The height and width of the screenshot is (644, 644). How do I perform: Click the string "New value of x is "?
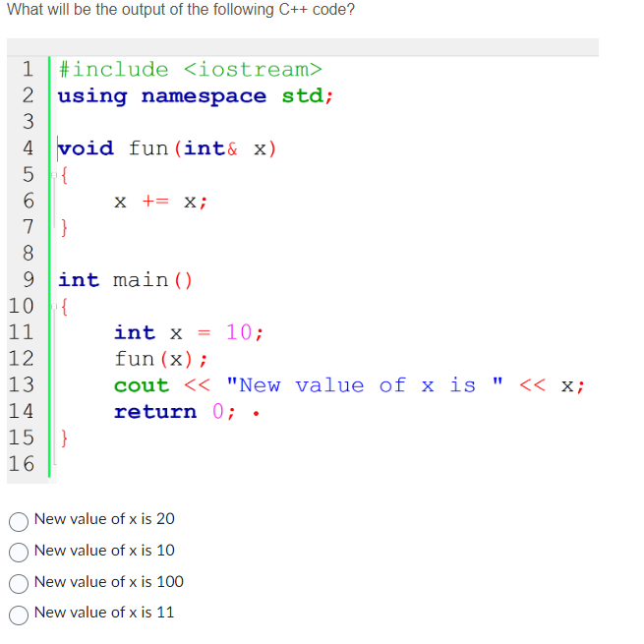pyautogui.click(x=365, y=384)
